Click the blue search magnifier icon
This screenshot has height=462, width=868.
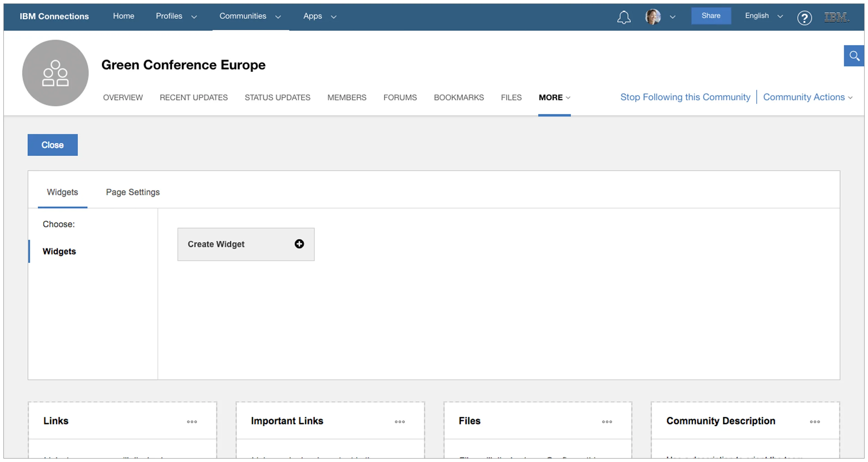click(854, 56)
